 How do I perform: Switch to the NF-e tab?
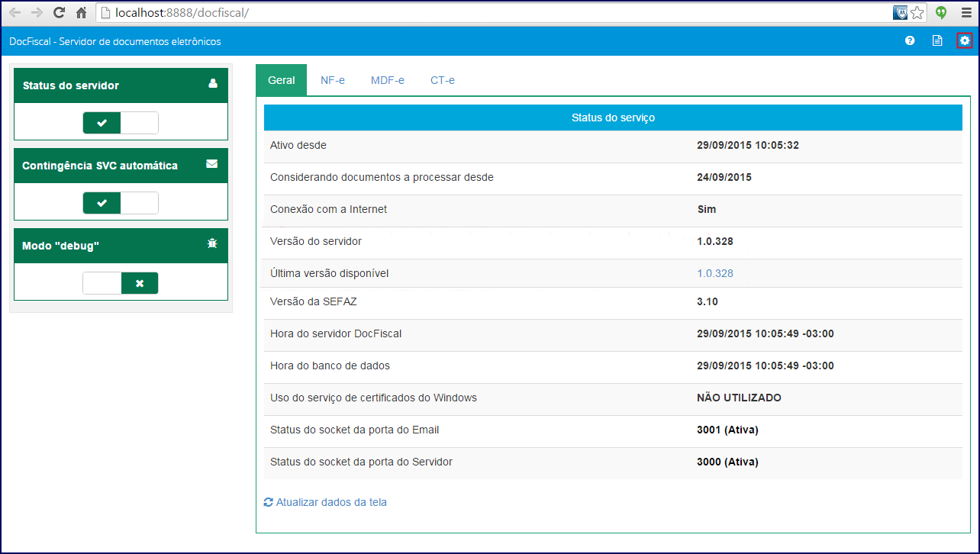[333, 80]
